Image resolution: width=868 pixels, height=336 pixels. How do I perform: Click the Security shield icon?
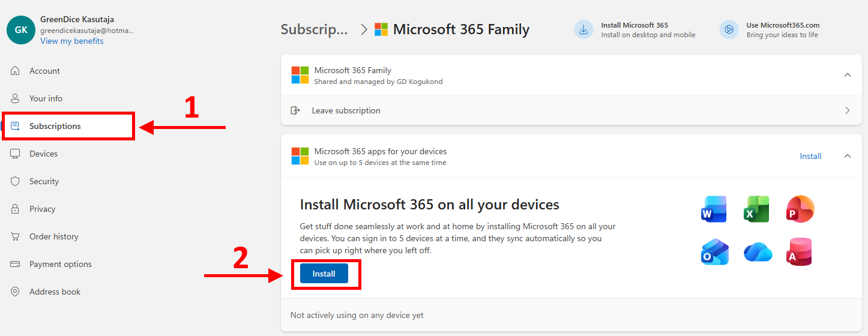pyautogui.click(x=16, y=181)
